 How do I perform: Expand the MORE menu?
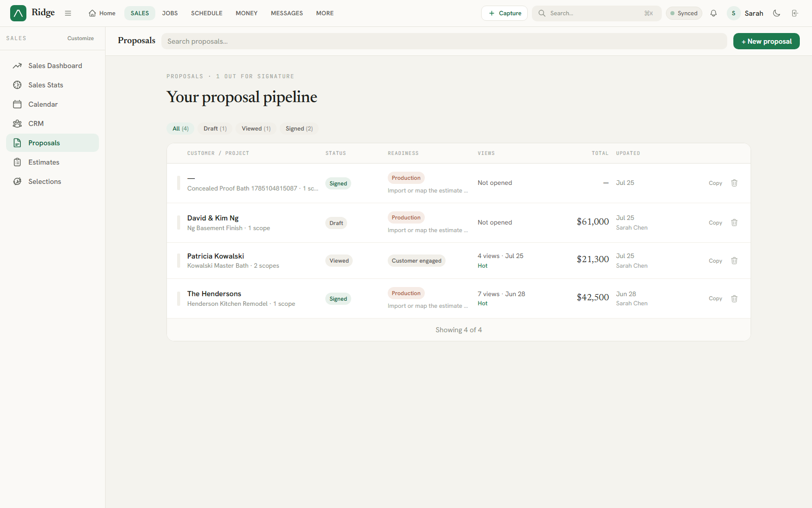(x=325, y=13)
